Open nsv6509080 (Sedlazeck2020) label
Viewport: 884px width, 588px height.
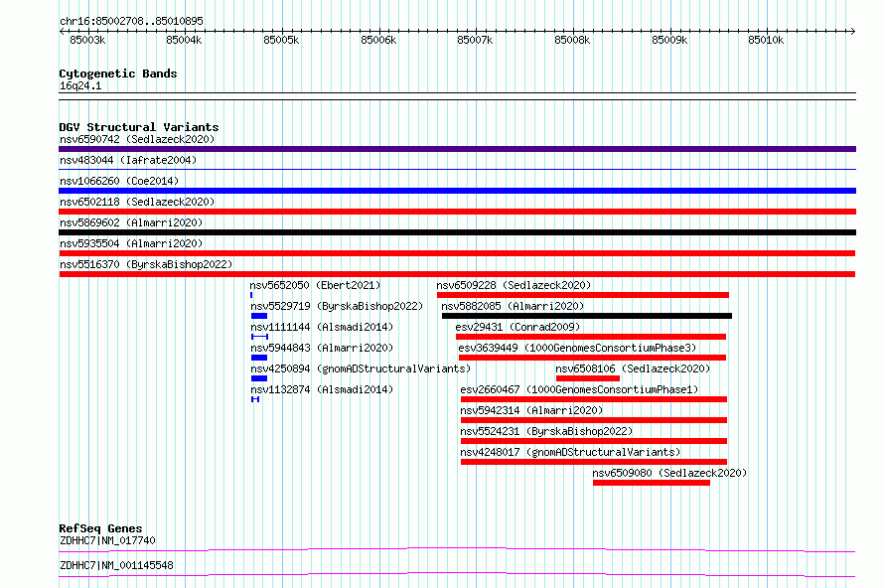point(669,473)
